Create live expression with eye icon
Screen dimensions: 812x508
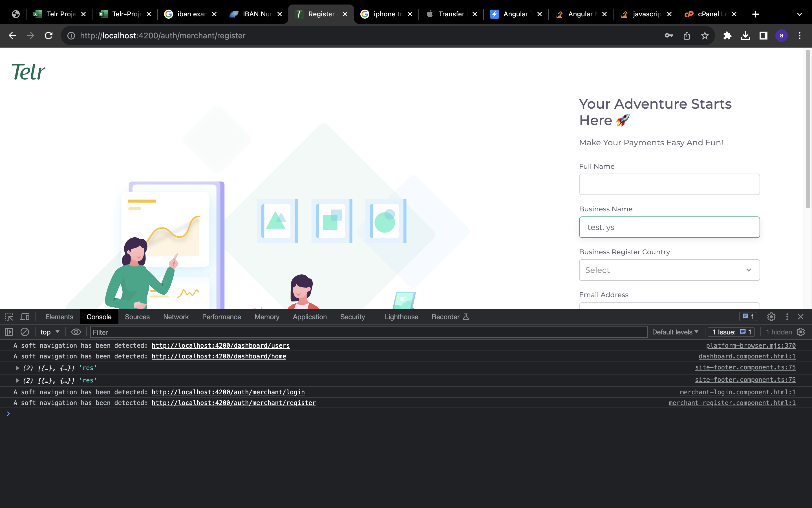(76, 332)
